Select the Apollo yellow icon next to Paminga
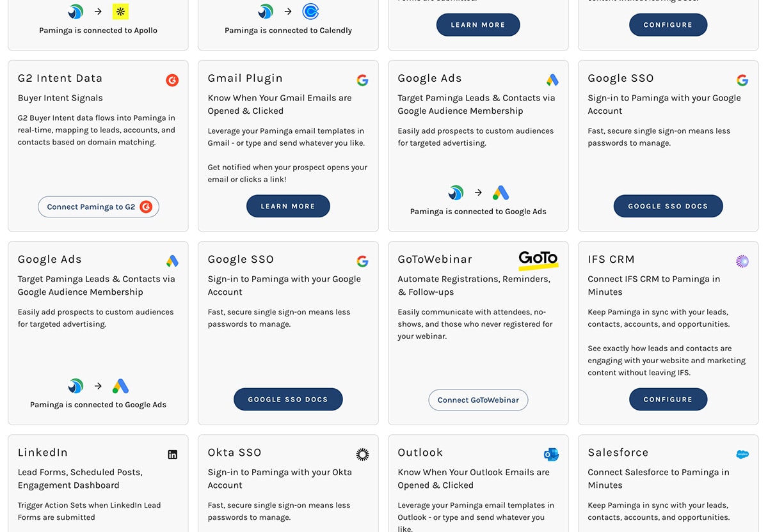Screen dimensions: 768x532 [120, 12]
